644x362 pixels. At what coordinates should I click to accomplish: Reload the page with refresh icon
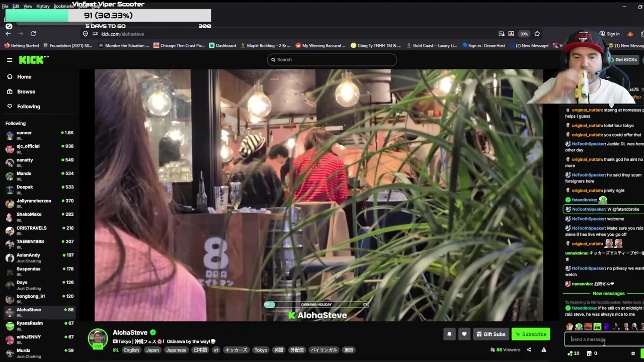[x=33, y=34]
